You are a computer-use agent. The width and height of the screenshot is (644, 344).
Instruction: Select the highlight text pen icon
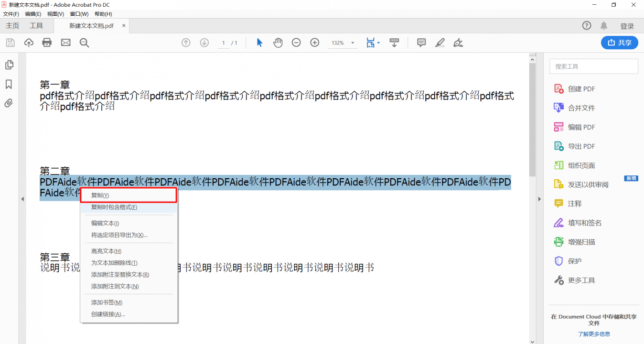(440, 43)
